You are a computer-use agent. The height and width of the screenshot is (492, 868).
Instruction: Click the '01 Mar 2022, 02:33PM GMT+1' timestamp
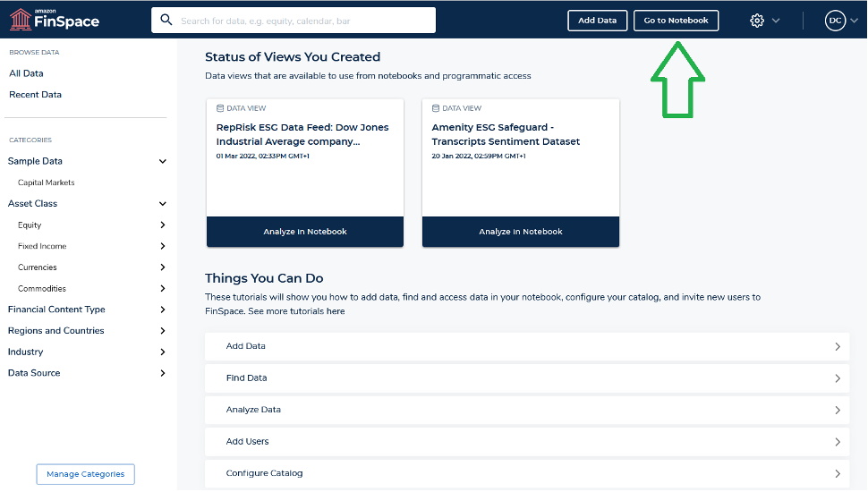(262, 156)
